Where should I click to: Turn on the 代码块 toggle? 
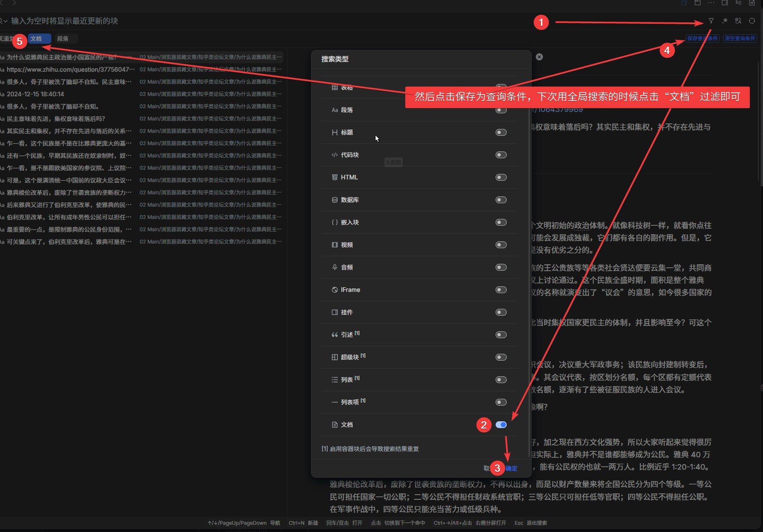pyautogui.click(x=501, y=155)
